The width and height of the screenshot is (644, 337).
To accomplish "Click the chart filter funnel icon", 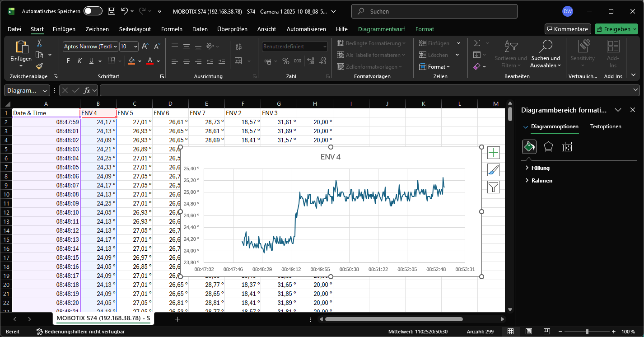I will [x=494, y=187].
